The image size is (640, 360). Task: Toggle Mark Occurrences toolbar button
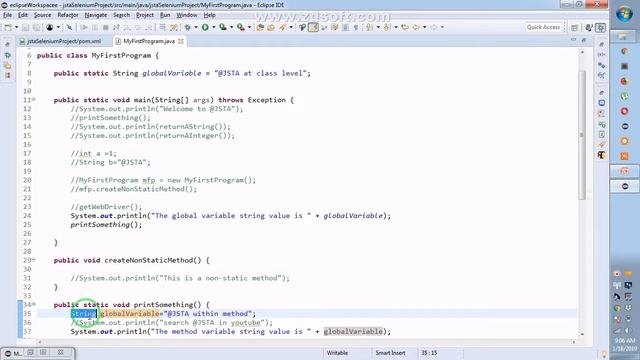(x=313, y=27)
